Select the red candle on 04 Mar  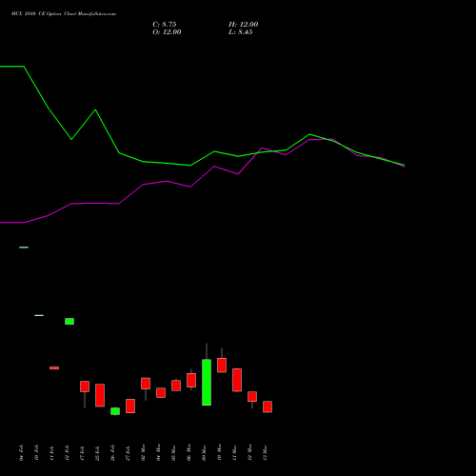point(161,392)
